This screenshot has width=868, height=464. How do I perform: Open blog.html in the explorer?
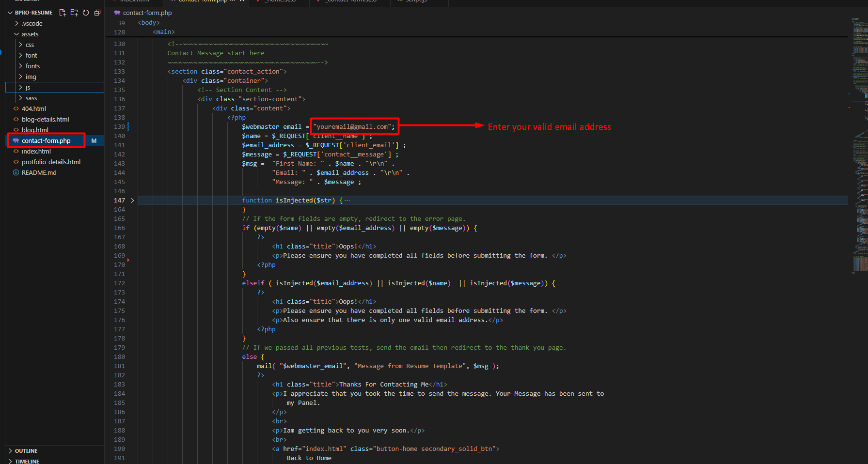pyautogui.click(x=35, y=130)
